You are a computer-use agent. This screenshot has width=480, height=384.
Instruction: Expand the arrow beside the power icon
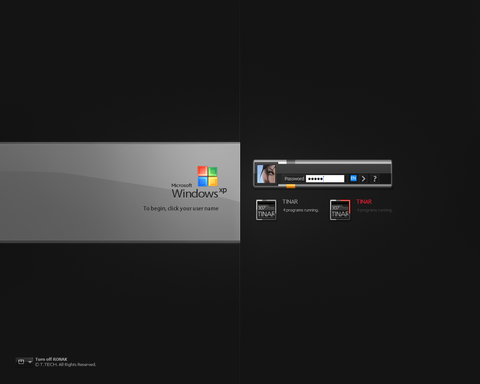coord(30,362)
